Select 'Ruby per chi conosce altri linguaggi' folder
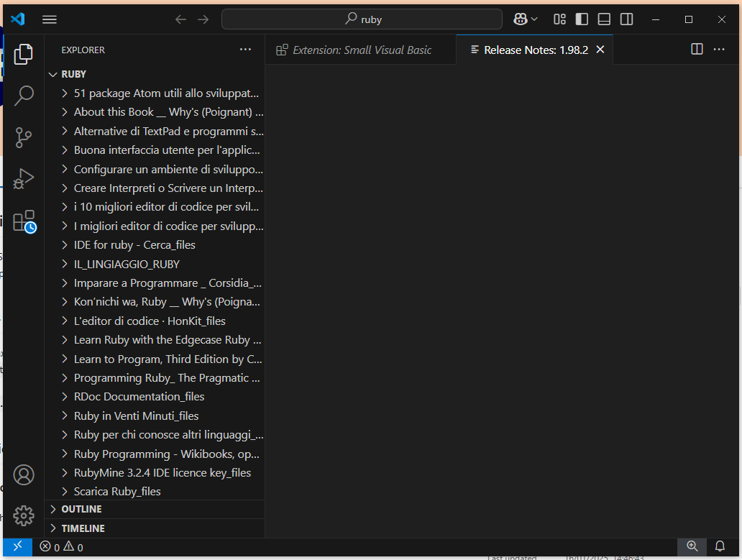The image size is (742, 560). click(155, 435)
